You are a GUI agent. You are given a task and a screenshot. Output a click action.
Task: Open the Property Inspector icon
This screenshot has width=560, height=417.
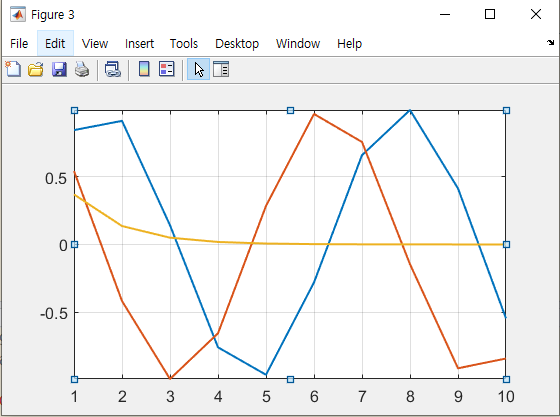pos(221,69)
